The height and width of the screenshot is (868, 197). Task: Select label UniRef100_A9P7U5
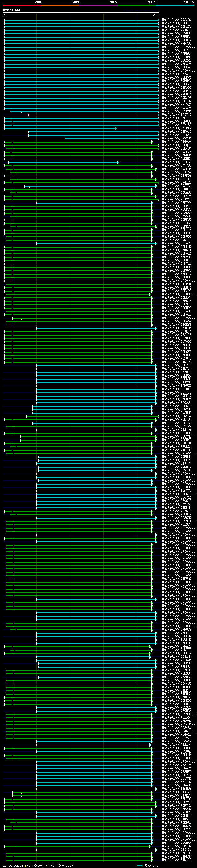[177, 43]
